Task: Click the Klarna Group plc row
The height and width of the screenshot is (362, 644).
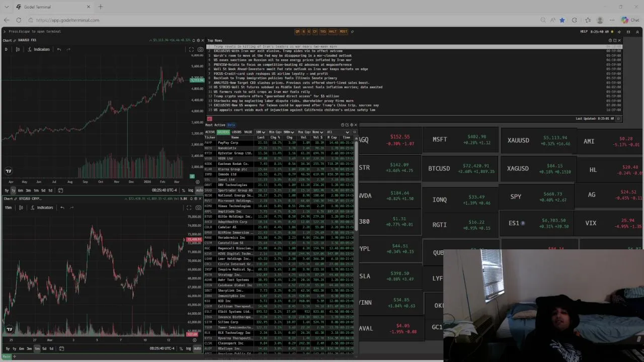Action: (279, 169)
